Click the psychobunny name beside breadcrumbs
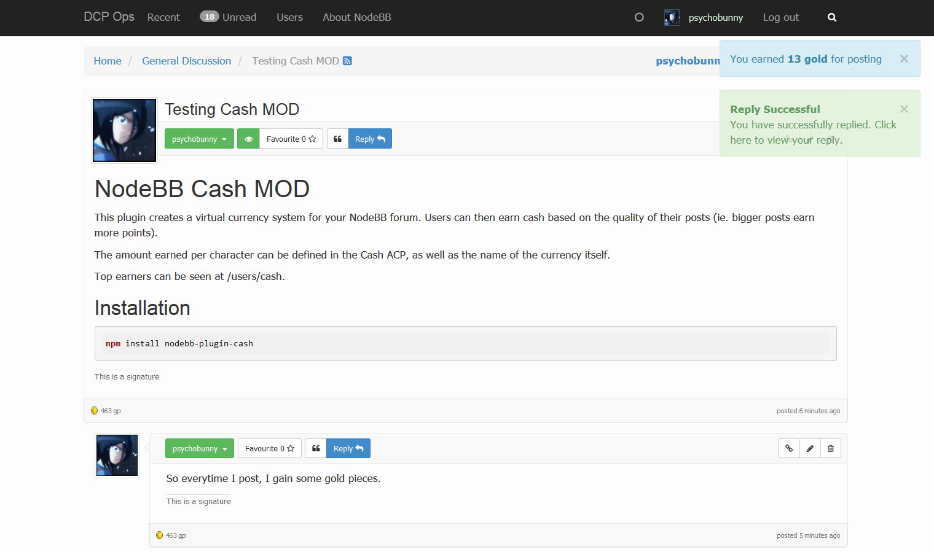Screen dimensions: 934x560 coord(688,61)
